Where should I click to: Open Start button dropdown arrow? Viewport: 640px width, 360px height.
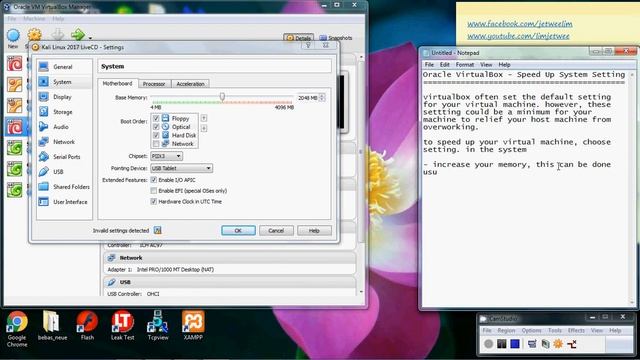pos(90,38)
